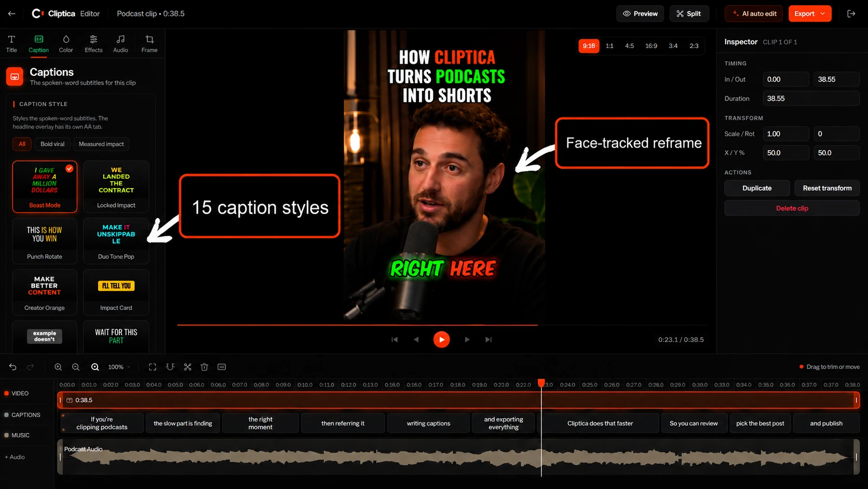Play the video preview
Screen dimensions: 868x489
pos(441,339)
